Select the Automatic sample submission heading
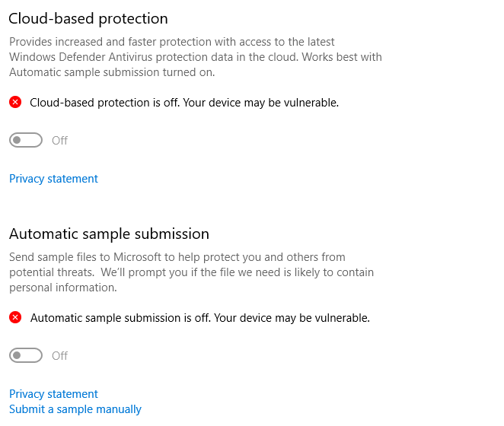The image size is (504, 426). (x=109, y=234)
